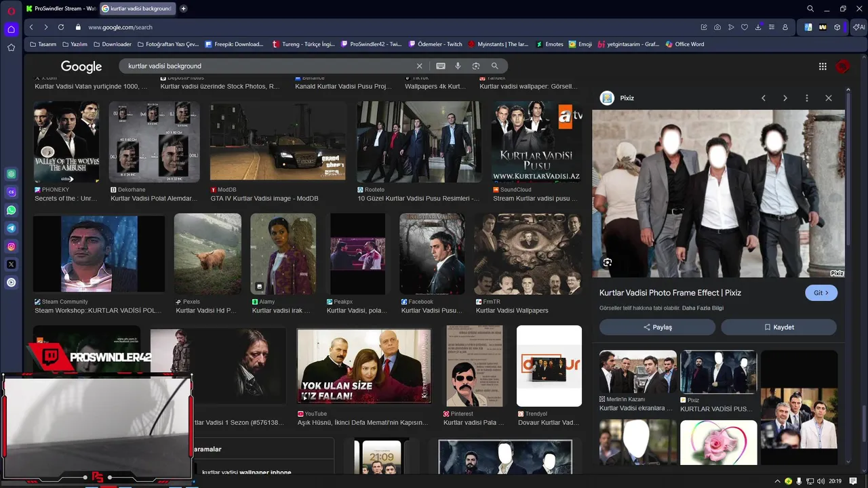Open the on-screen keyboard input tool
This screenshot has height=488, width=868.
(441, 66)
